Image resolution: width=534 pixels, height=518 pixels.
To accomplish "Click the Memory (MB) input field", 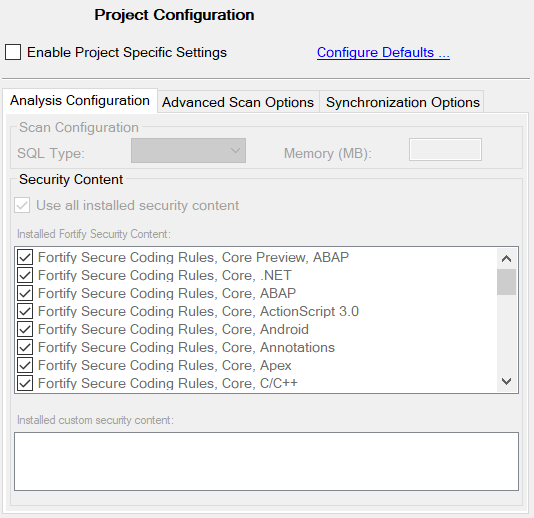I will point(445,150).
